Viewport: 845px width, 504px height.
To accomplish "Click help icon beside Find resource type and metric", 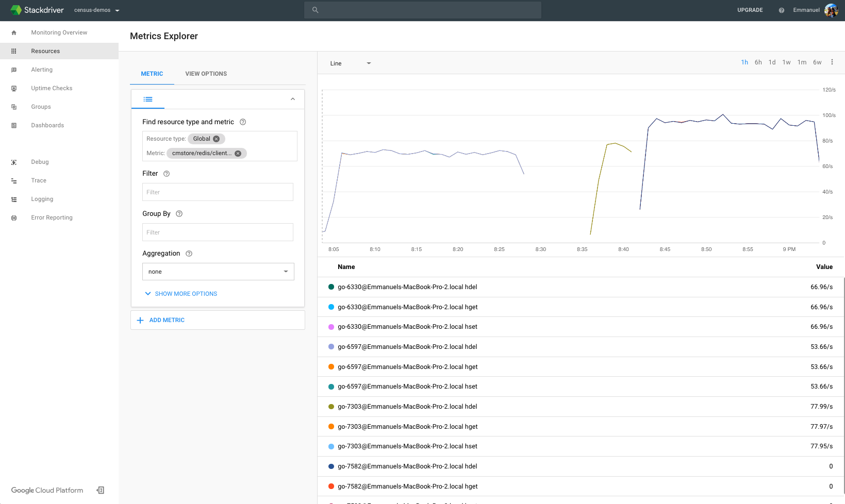I will click(x=243, y=122).
